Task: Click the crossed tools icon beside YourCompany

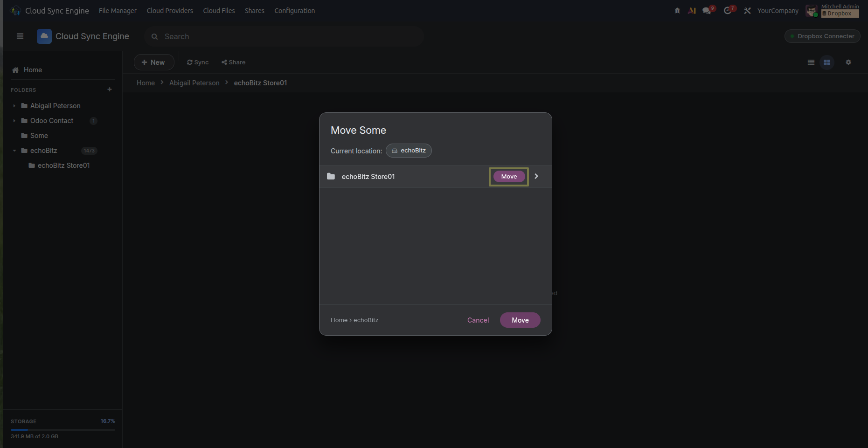Action: [747, 11]
